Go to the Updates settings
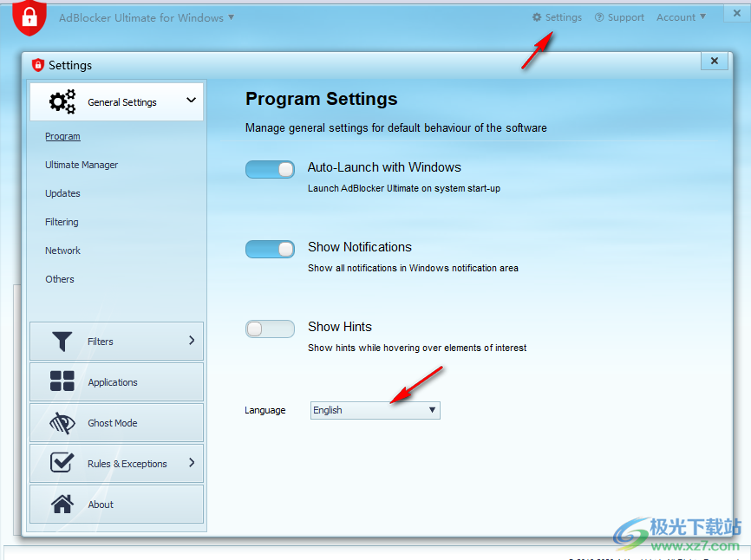Image resolution: width=751 pixels, height=560 pixels. tap(62, 193)
